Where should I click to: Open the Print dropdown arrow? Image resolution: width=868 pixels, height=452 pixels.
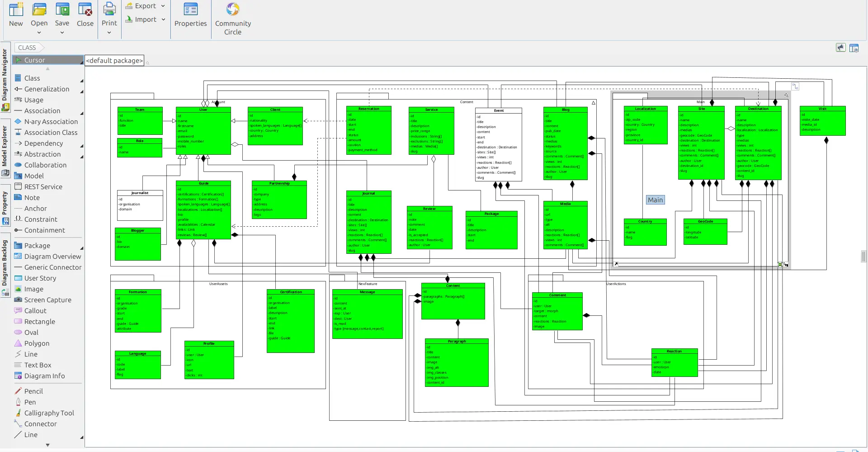tap(109, 33)
